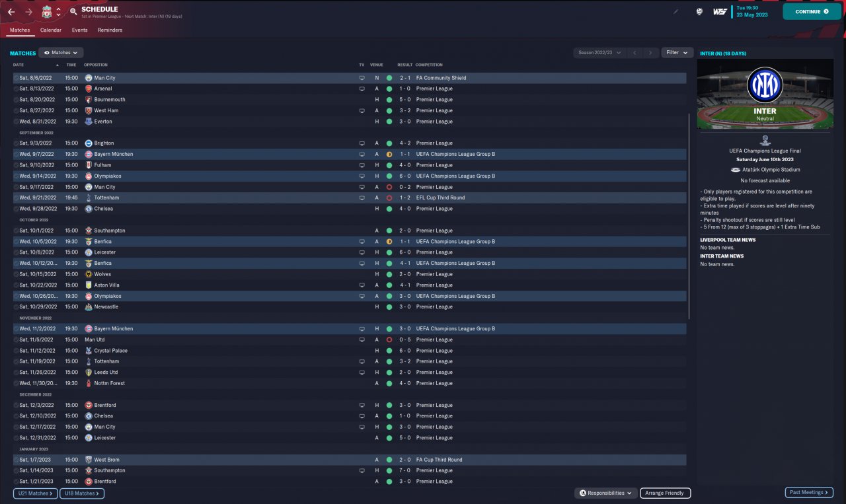
Task: Click the 7 - 0 Southampton result
Action: coord(404,470)
